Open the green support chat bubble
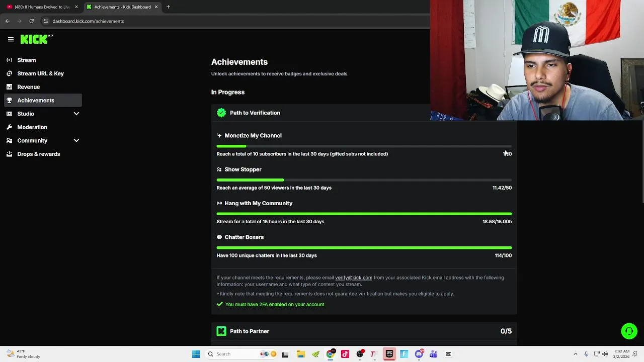This screenshot has width=644, height=362. pos(629,331)
